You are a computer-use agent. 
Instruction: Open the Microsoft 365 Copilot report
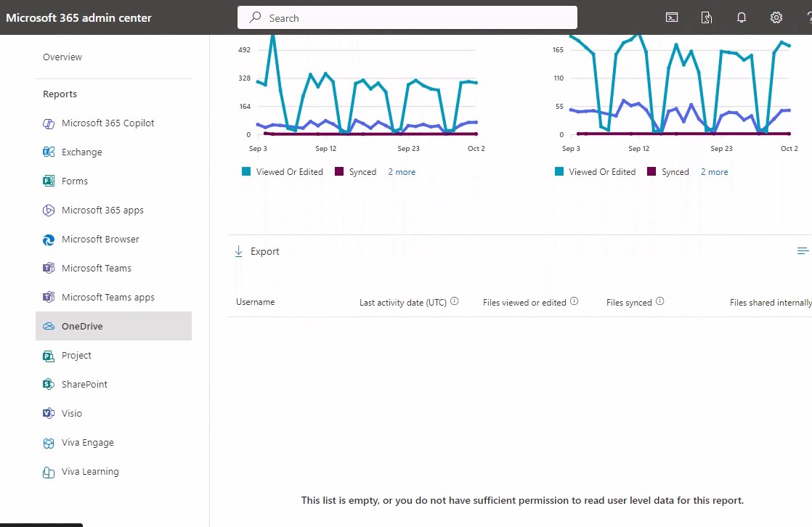pos(107,123)
